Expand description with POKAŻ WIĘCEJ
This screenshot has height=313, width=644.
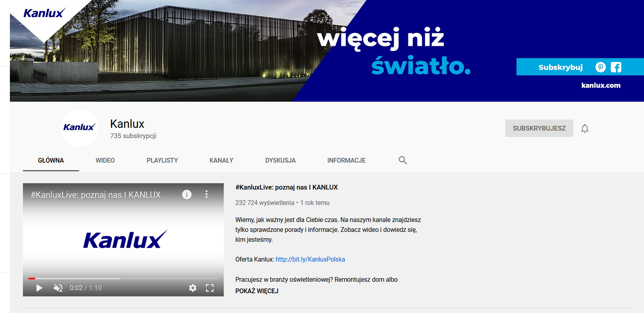[x=257, y=291]
